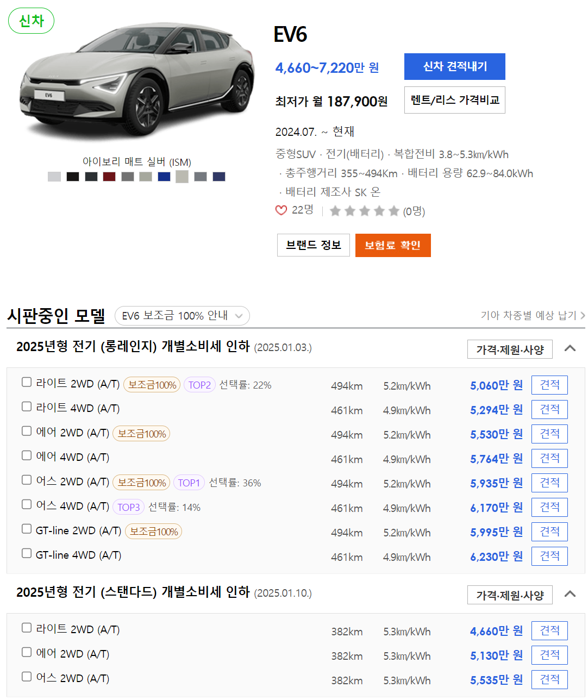
Task: Click the TOP3 badge on 어스 4WD row
Action: coord(129,507)
